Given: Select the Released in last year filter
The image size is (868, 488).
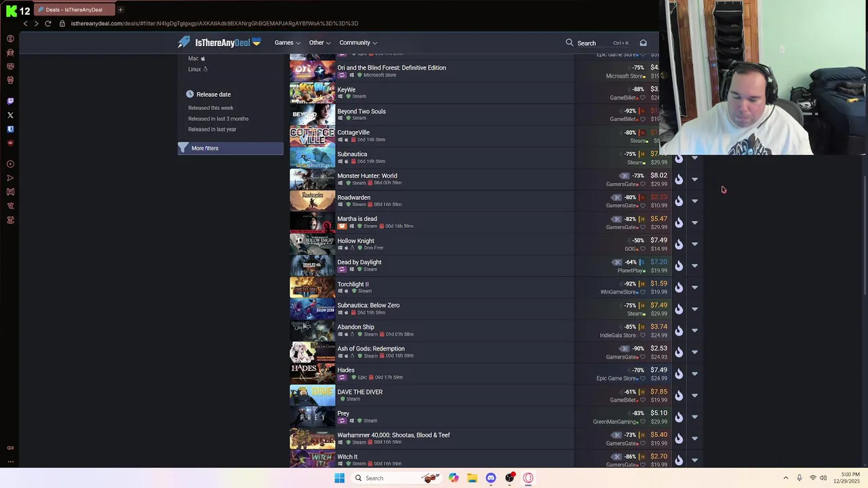Looking at the screenshot, I should 212,129.
